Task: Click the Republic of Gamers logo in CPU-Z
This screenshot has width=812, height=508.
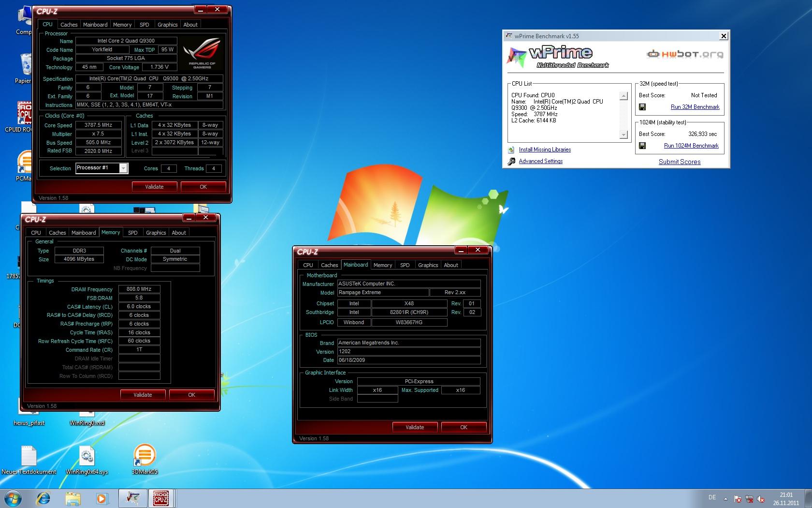Action: point(202,54)
